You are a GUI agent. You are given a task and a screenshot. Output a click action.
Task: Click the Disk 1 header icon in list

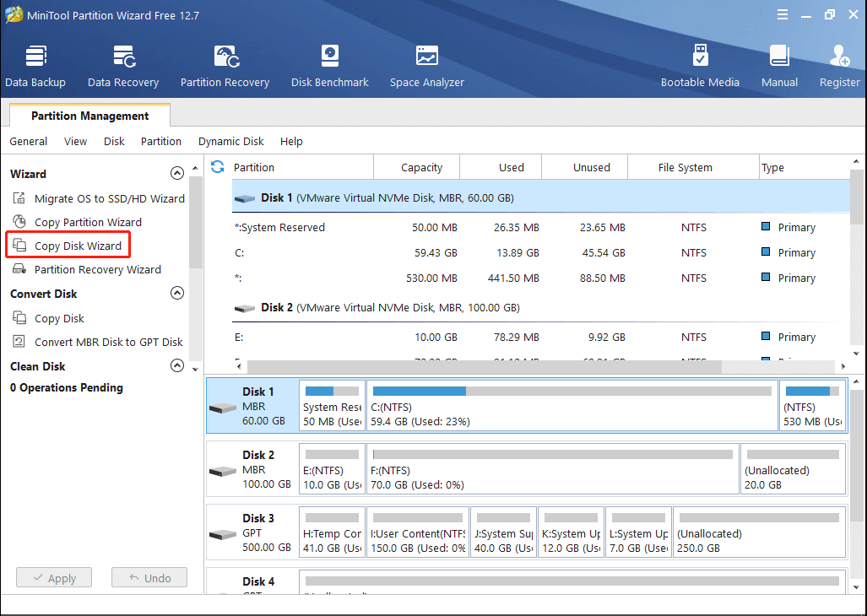tap(244, 198)
